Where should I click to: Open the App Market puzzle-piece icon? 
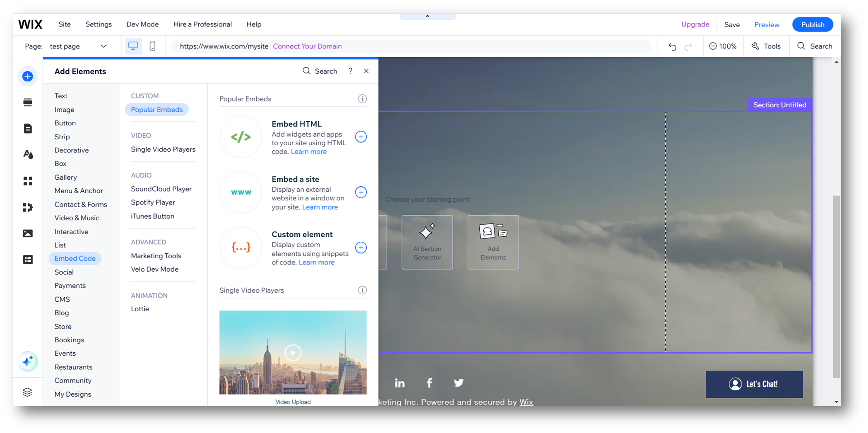coord(28,207)
